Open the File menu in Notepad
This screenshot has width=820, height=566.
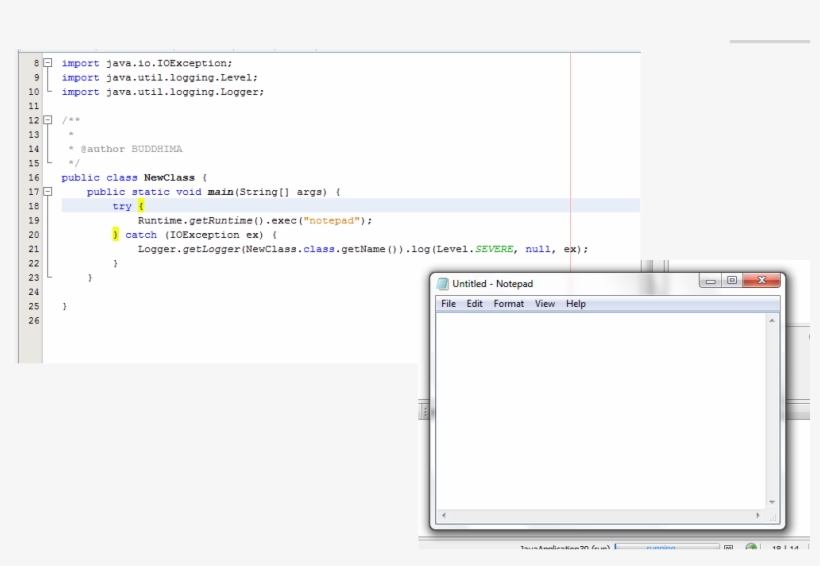(x=448, y=304)
